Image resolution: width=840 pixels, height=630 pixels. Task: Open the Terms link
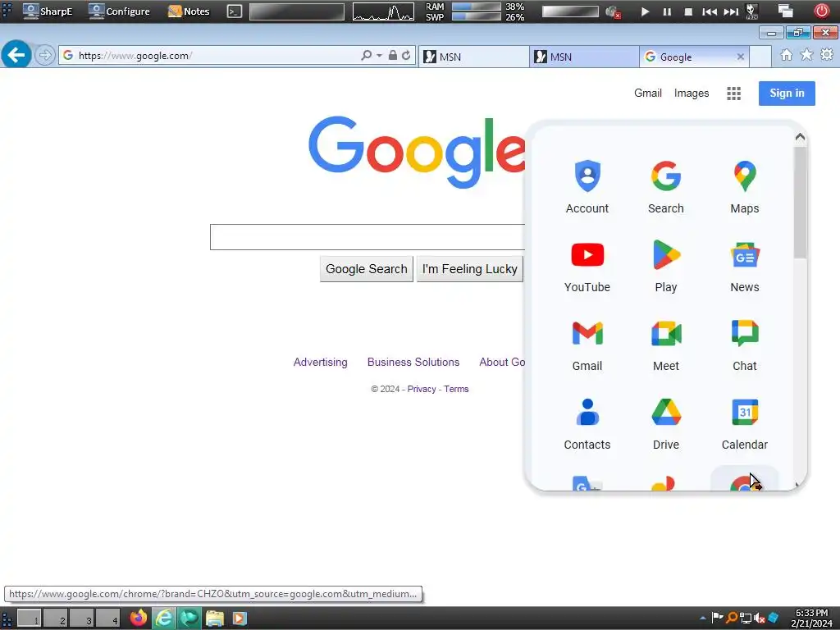[x=456, y=389]
